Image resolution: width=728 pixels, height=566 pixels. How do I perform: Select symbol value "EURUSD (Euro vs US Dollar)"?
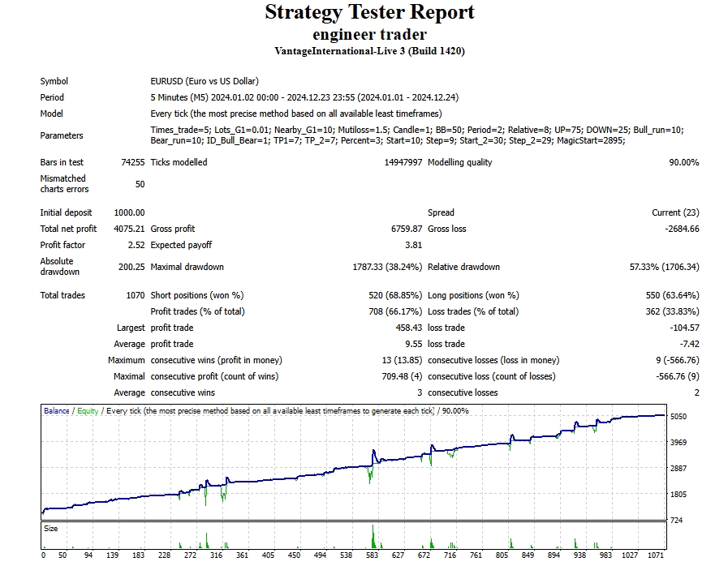[x=205, y=81]
